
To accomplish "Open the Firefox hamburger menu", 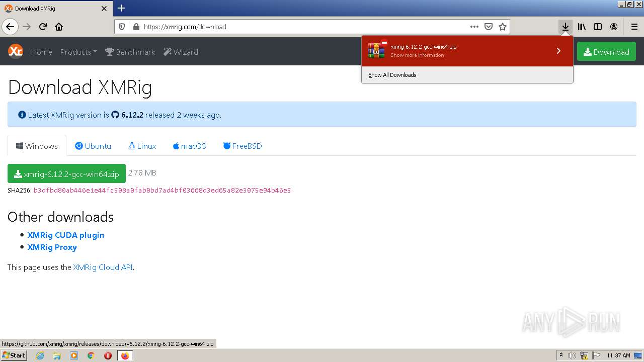I will click(x=634, y=27).
